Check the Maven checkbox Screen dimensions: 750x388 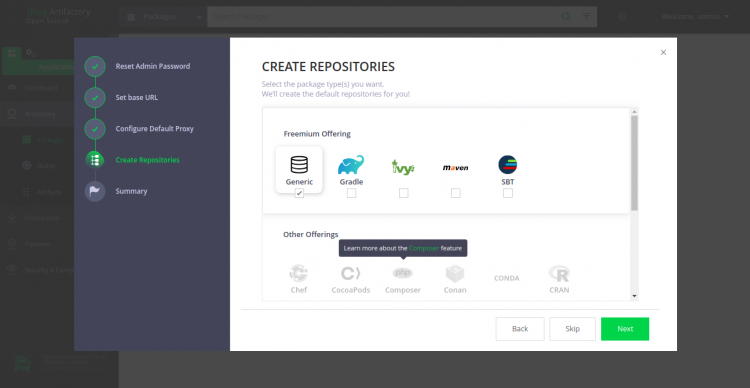[456, 193]
